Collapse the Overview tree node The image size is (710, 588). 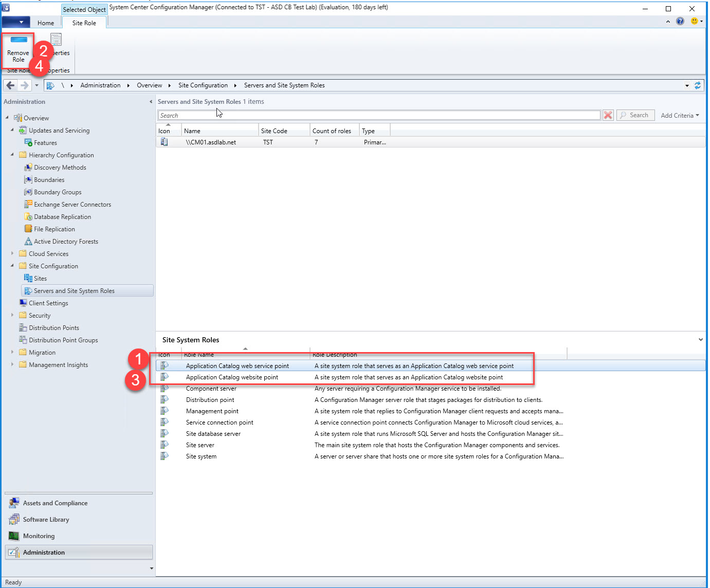coord(7,118)
